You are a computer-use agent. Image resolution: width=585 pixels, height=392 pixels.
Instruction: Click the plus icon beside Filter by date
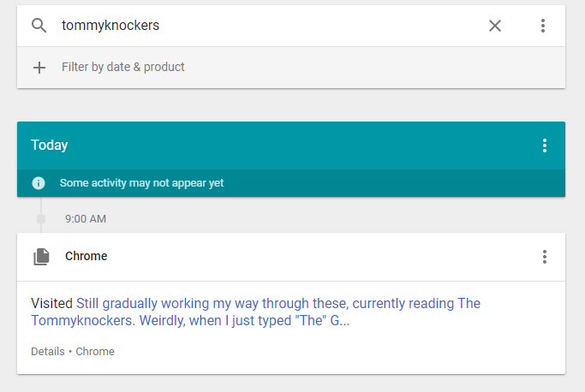click(x=39, y=68)
